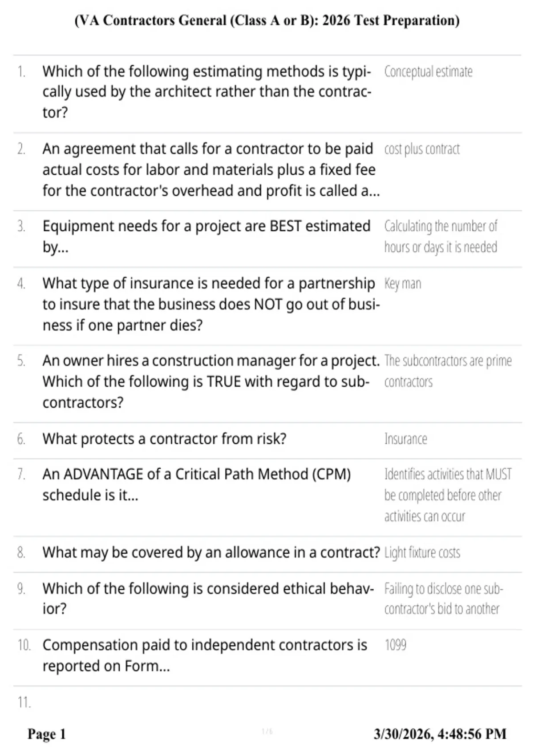Select question 9 about ethical behavior
Screen dimensions: 534x756
pyautogui.click(x=208, y=598)
